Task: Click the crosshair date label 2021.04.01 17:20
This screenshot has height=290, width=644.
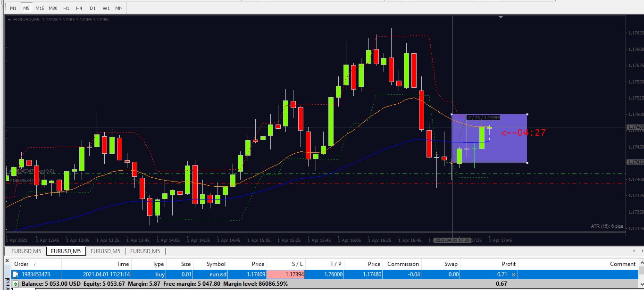Action: click(x=452, y=240)
